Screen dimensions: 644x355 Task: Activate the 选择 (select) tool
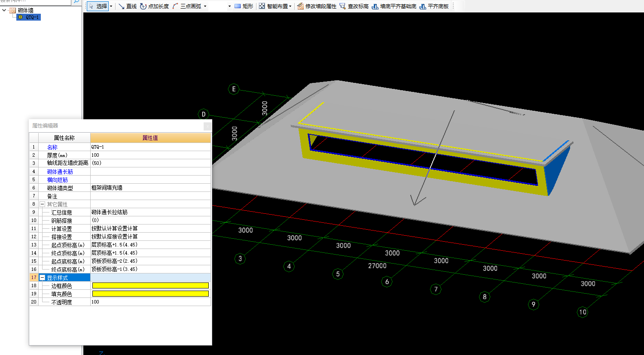[98, 6]
